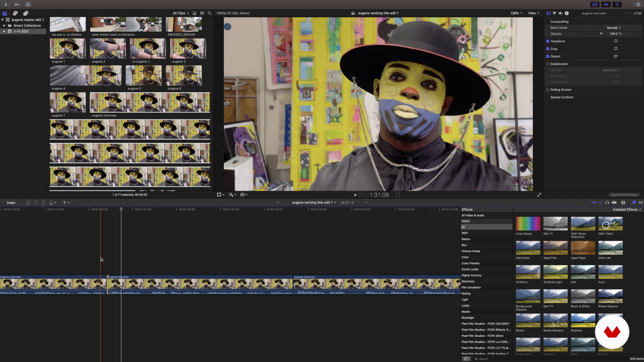Click the Share export icon
The height and width of the screenshot is (362, 644).
pos(638,5)
